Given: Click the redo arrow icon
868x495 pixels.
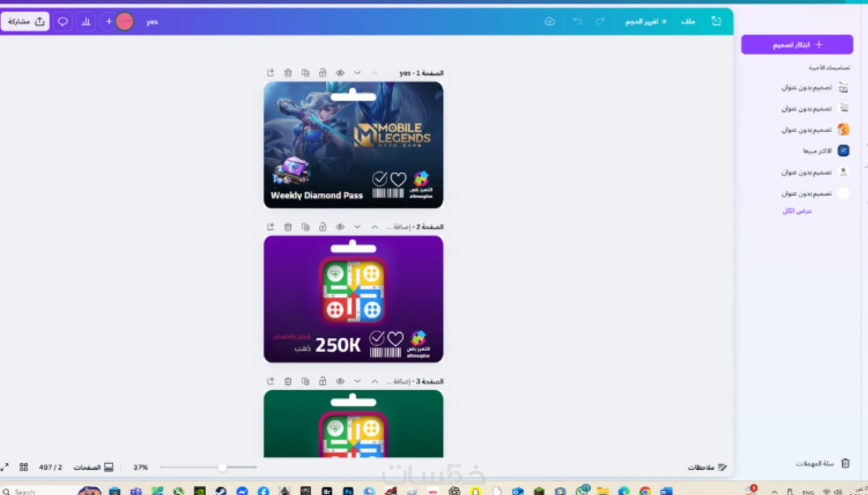Looking at the screenshot, I should [600, 21].
